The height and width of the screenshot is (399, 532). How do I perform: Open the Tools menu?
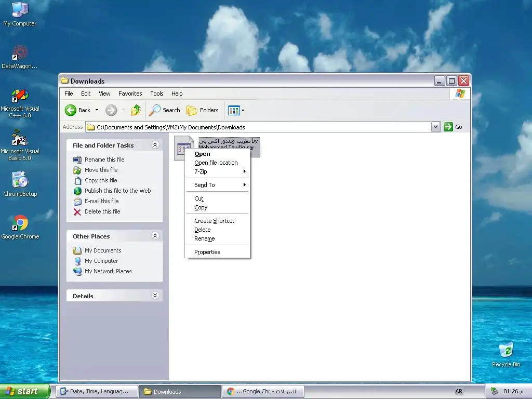[x=157, y=94]
